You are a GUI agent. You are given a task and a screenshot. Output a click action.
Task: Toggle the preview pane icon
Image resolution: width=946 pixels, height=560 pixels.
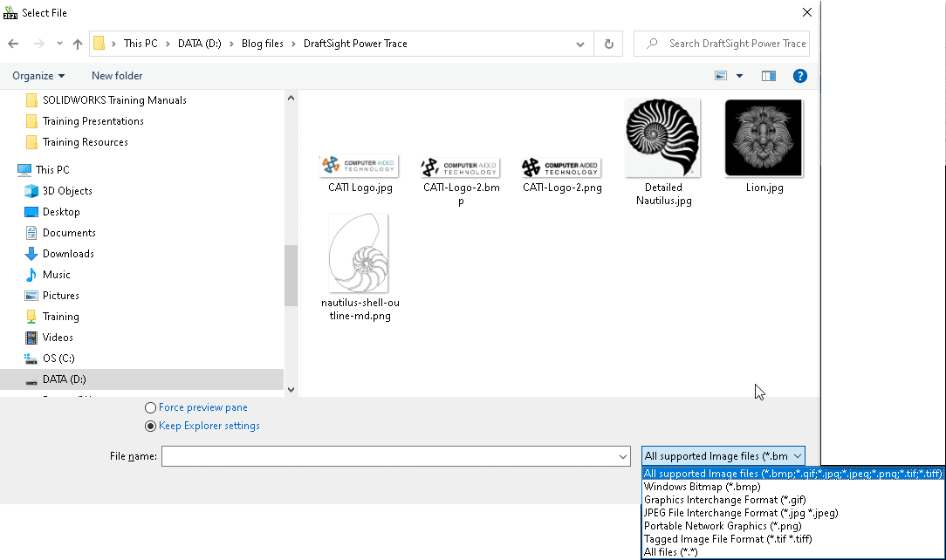tap(768, 76)
